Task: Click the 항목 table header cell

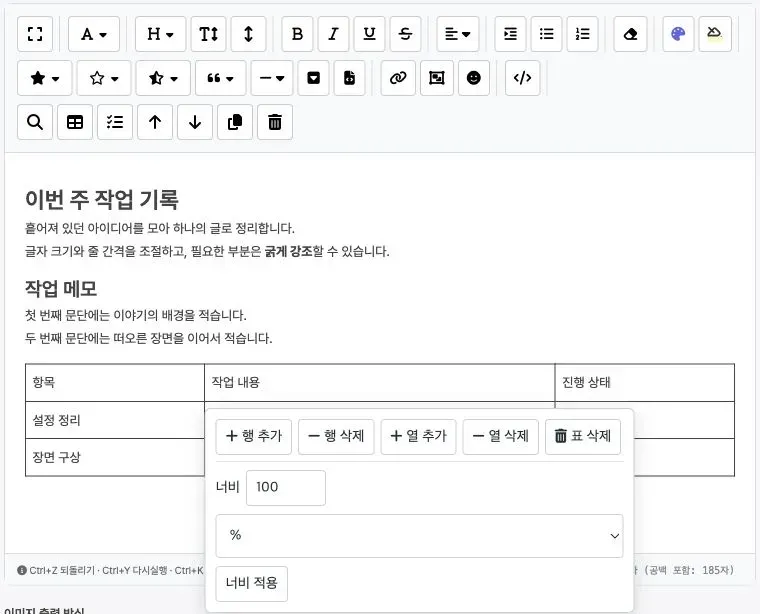Action: click(115, 383)
